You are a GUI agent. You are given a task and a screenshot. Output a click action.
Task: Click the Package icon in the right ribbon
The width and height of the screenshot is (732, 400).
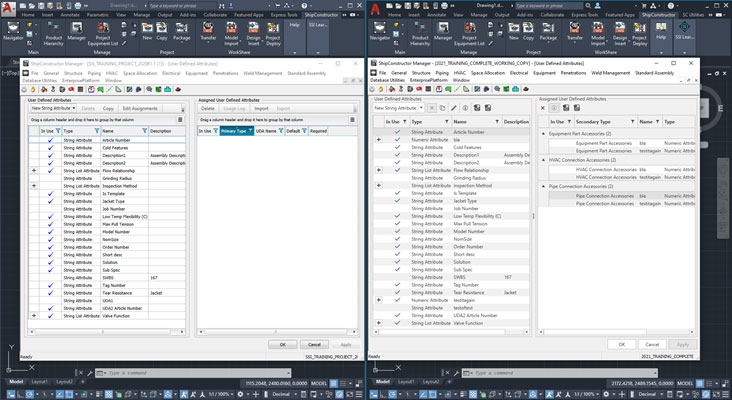548,31
